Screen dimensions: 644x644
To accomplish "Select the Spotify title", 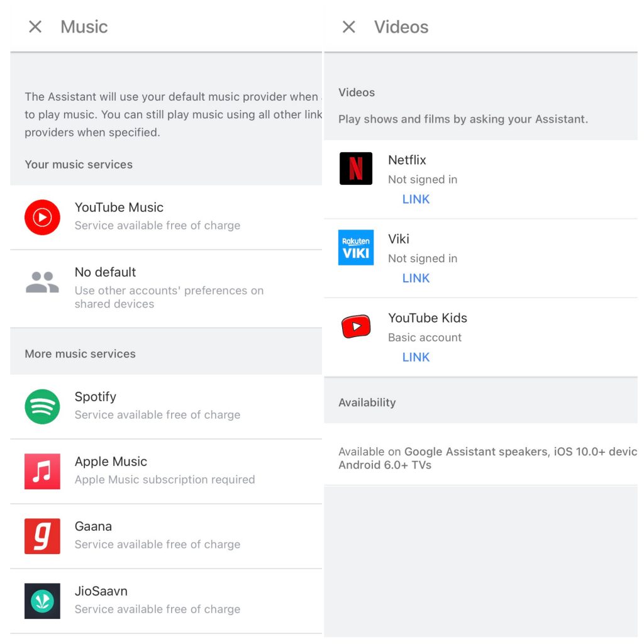I will pos(96,397).
